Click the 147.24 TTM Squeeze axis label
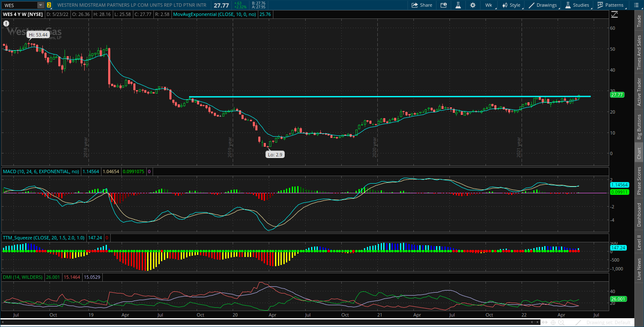Viewport: 644px width, 327px height. [x=618, y=248]
